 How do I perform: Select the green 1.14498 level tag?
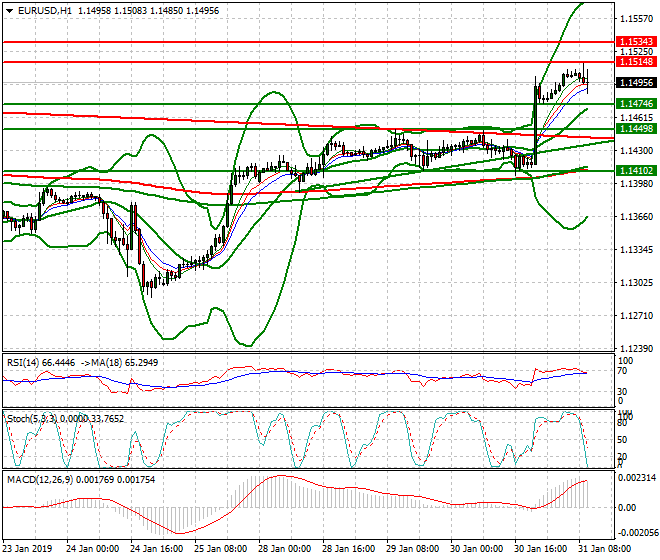636,129
